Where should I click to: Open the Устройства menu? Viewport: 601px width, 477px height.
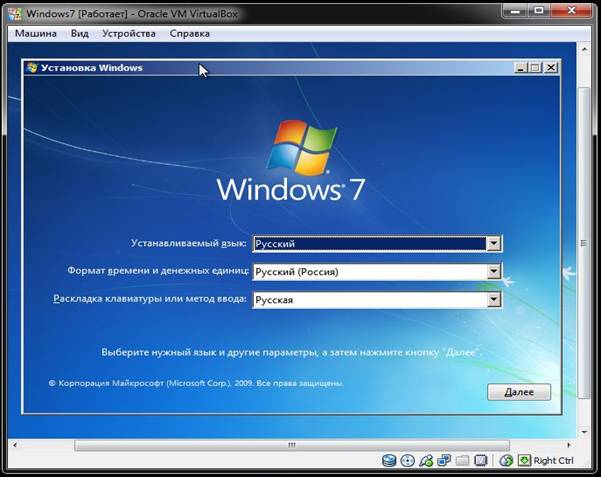tap(129, 34)
